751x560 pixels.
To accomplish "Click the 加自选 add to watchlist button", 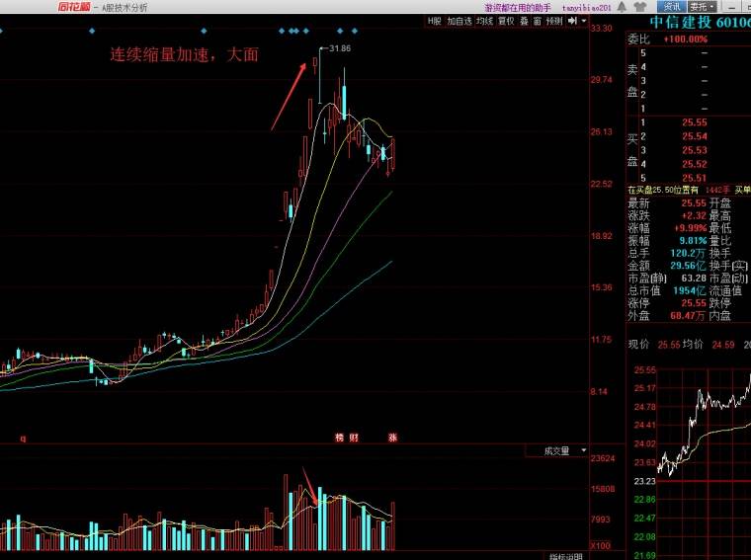I will coord(459,21).
